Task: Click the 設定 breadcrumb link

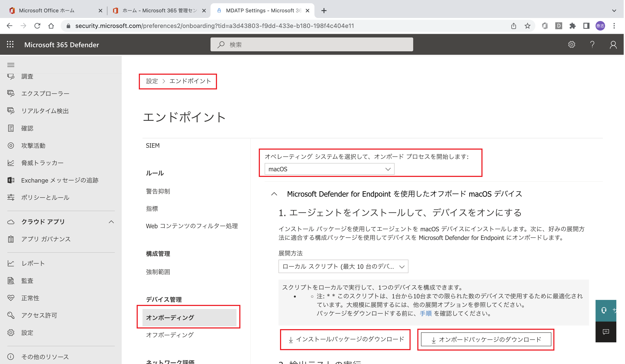Action: coord(152,81)
